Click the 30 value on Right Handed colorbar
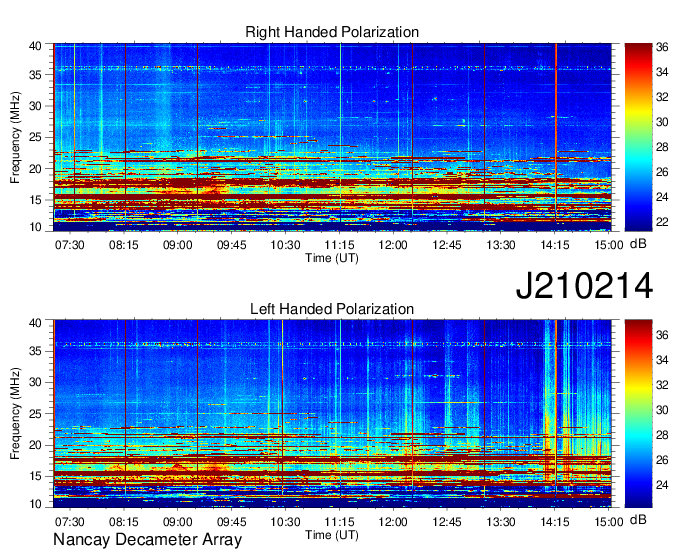The height and width of the screenshot is (552, 680). point(662,122)
